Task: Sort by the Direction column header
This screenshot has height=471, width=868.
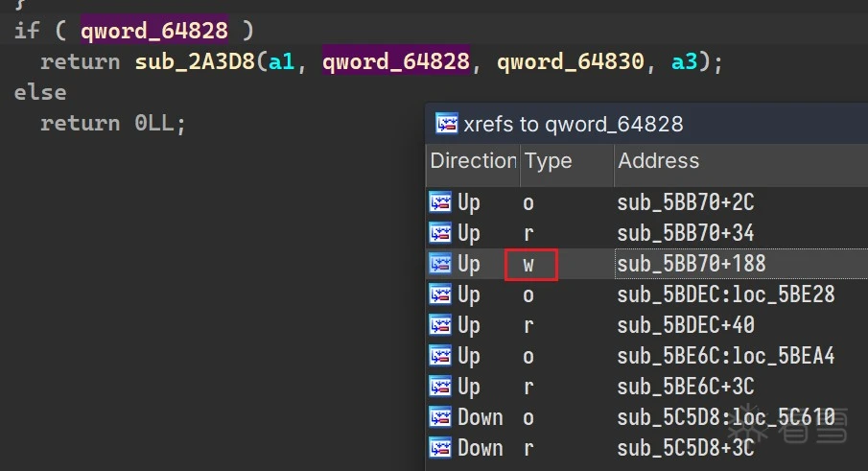Action: pyautogui.click(x=473, y=161)
